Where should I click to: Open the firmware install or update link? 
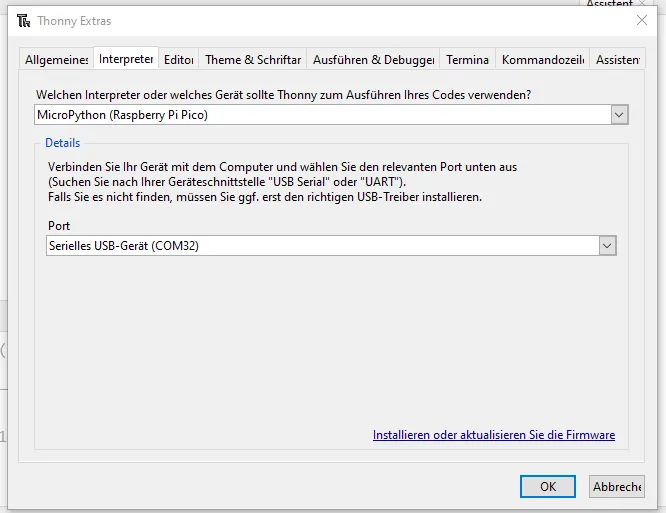coord(494,435)
